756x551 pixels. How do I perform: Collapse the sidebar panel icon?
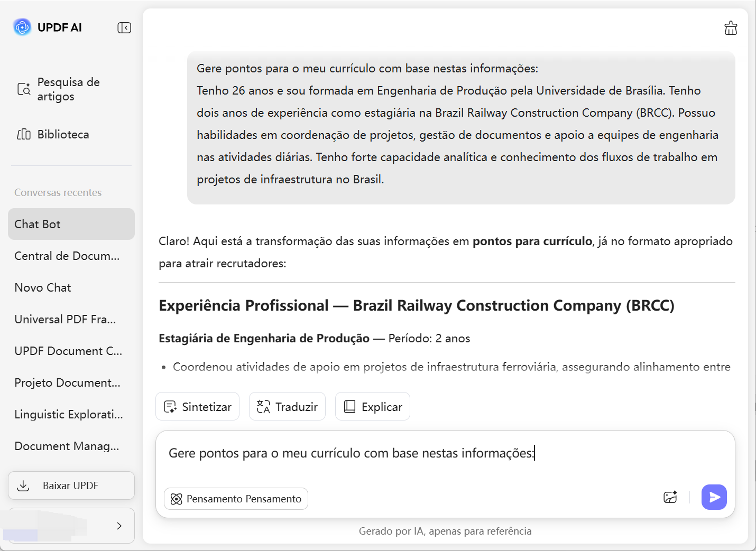[124, 27]
